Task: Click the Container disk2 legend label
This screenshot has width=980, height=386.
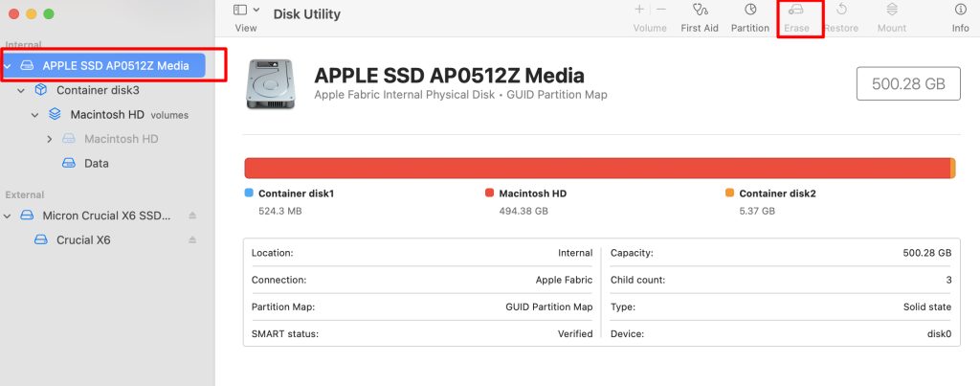Action: [777, 193]
